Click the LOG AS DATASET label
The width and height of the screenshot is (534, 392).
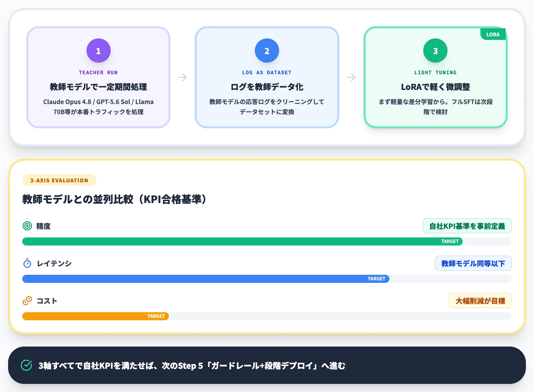267,72
